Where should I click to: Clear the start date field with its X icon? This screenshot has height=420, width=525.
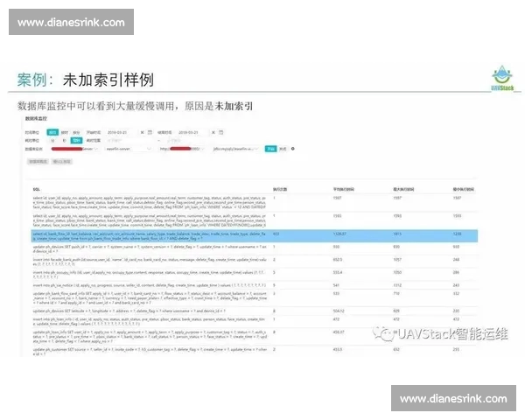143,133
